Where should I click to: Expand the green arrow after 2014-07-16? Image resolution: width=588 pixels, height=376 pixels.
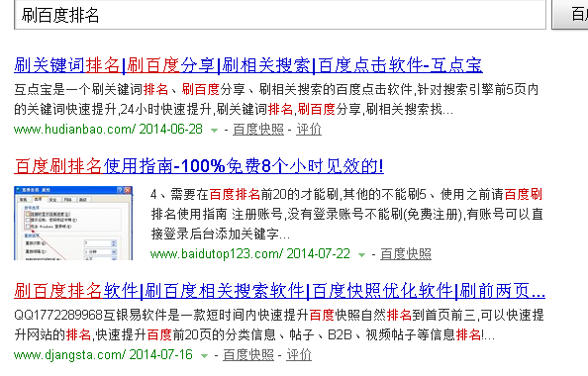[x=204, y=356]
